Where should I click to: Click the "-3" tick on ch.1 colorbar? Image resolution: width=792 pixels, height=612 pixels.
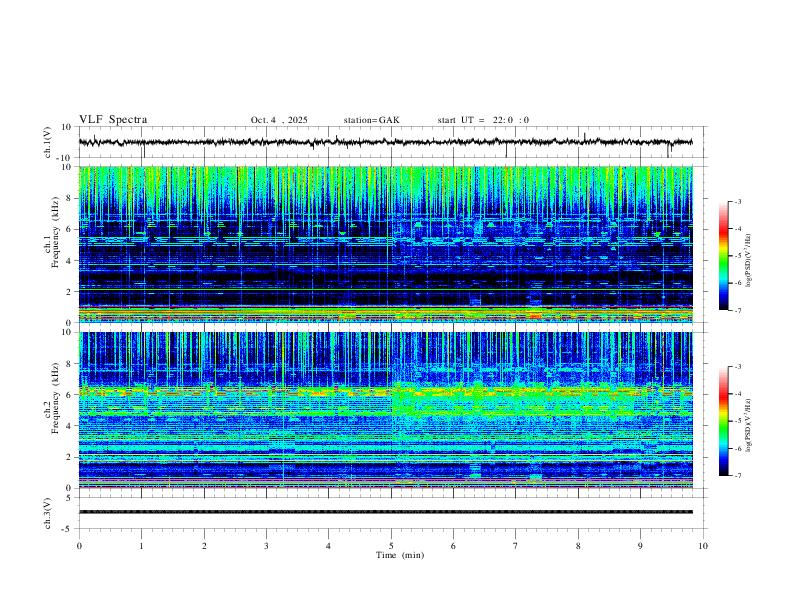(x=737, y=201)
